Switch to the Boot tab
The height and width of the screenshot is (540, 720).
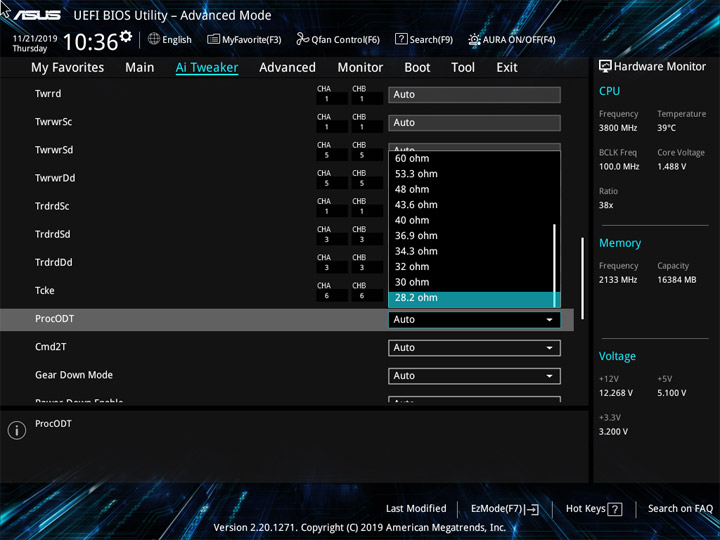click(x=417, y=68)
